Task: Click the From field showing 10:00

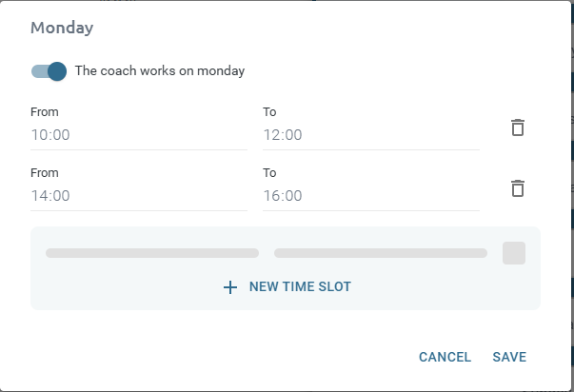Action: point(138,135)
